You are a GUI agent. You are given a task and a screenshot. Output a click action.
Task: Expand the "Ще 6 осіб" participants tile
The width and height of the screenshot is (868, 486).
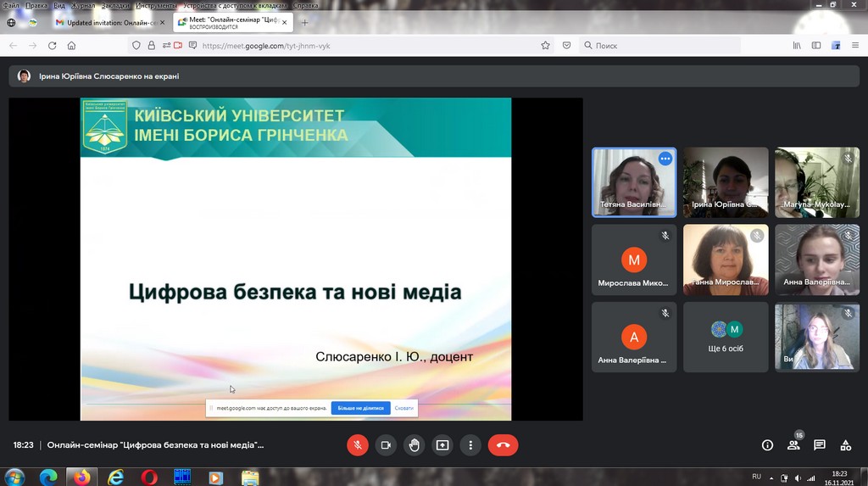726,337
